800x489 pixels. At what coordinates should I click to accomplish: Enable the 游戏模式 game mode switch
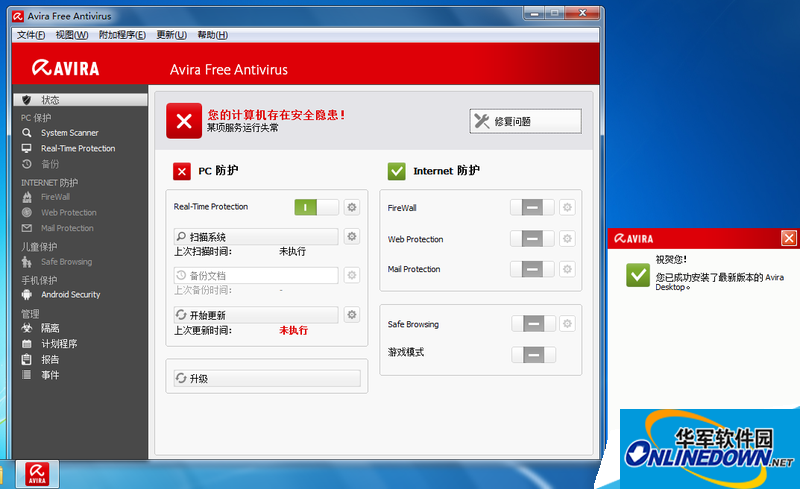tap(532, 355)
